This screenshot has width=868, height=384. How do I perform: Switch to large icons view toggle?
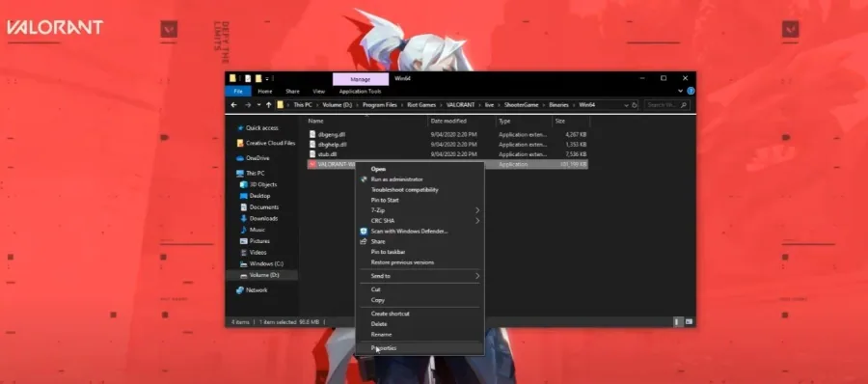click(x=689, y=321)
